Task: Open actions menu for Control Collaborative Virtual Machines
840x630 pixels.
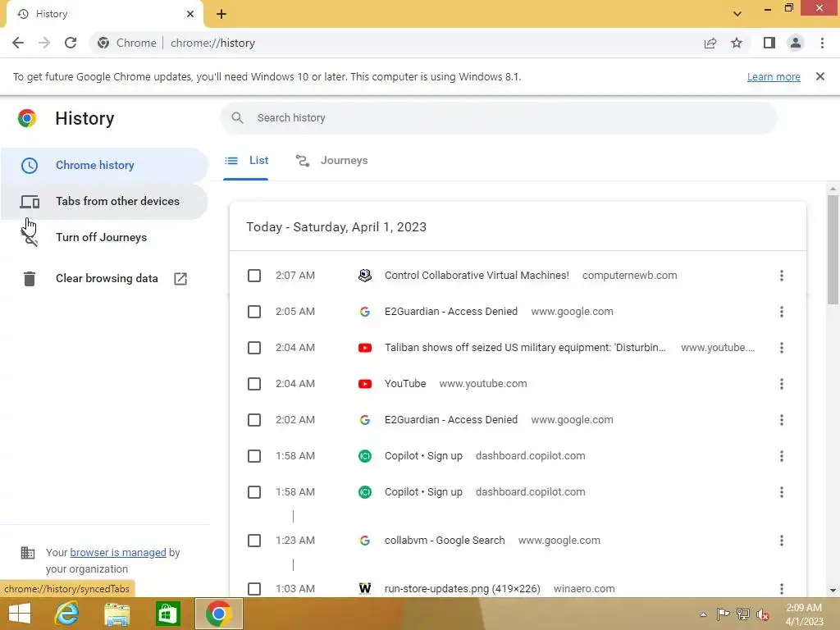Action: click(782, 276)
